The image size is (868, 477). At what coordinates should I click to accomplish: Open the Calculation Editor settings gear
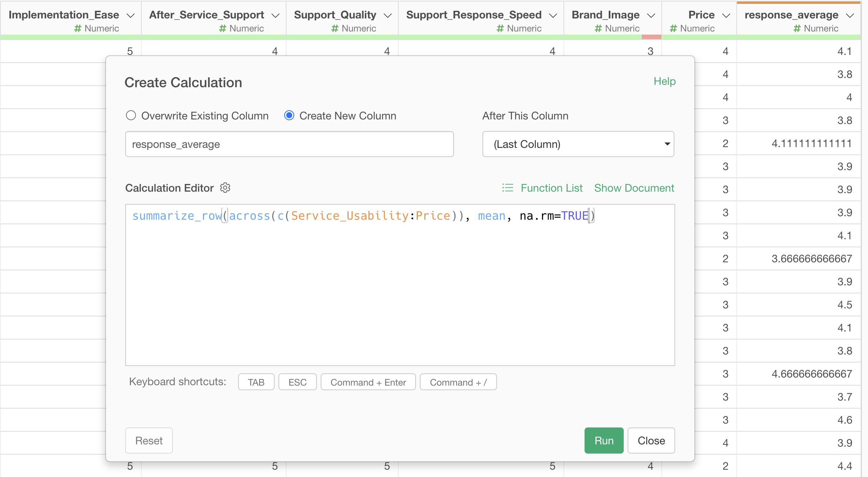click(x=225, y=188)
